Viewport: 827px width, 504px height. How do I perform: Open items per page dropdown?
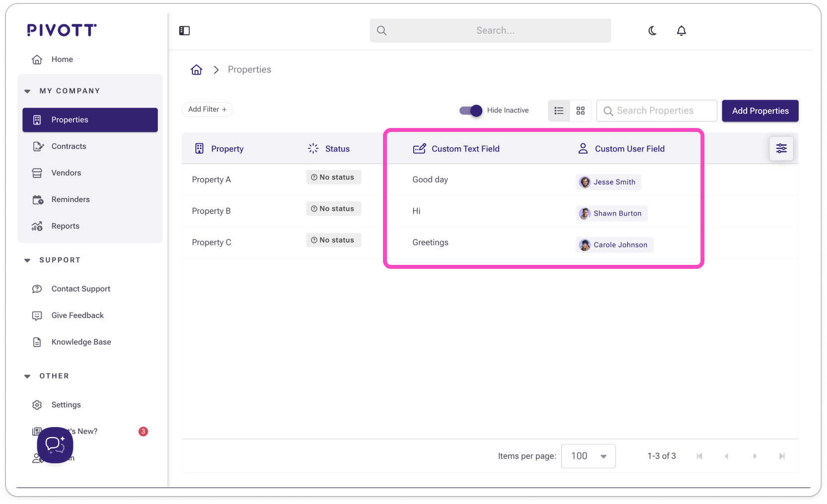pos(588,456)
